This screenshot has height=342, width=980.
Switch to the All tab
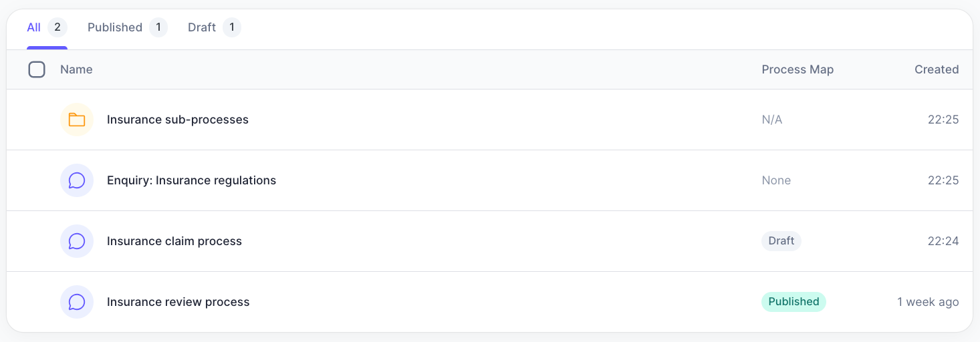[34, 27]
